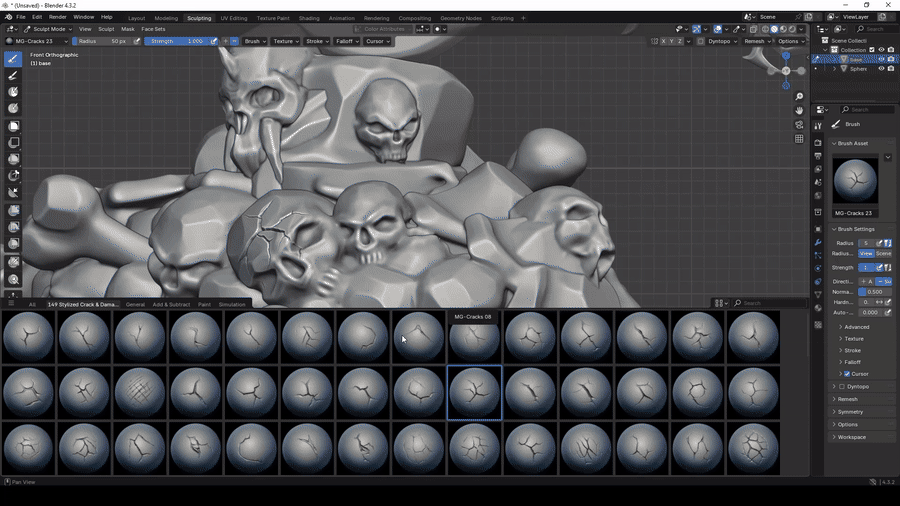Open the Particles properties tab icon
The image size is (900, 506).
click(818, 255)
